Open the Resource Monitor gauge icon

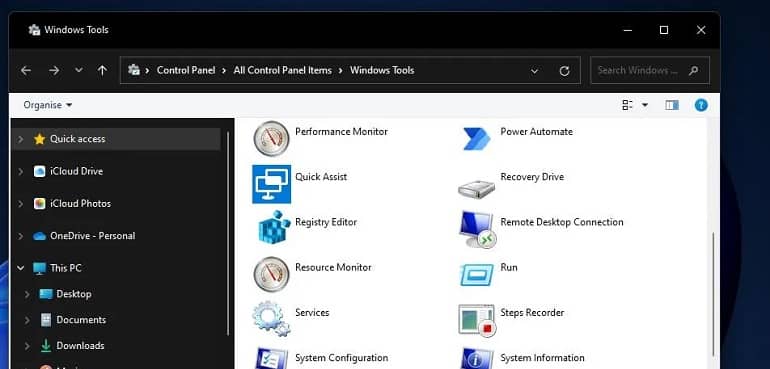[272, 274]
